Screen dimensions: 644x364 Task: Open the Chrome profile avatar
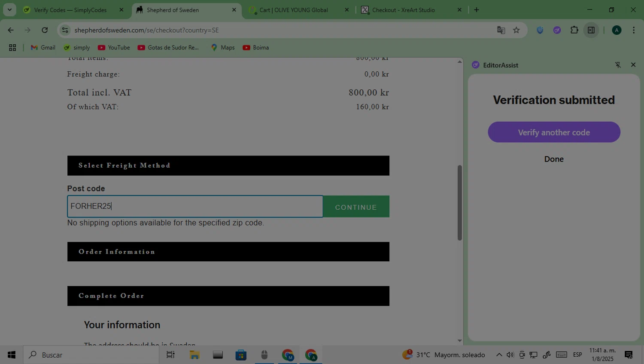tap(617, 30)
